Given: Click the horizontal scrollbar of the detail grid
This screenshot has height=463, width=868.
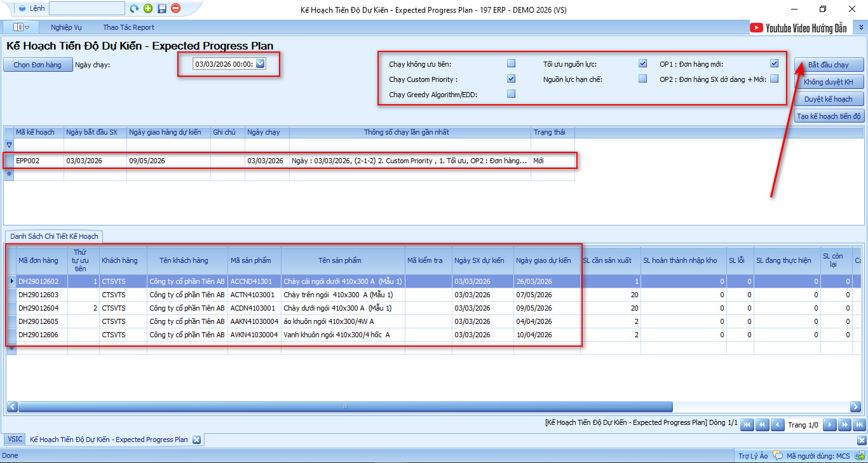Looking at the screenshot, I should pyautogui.click(x=345, y=407).
